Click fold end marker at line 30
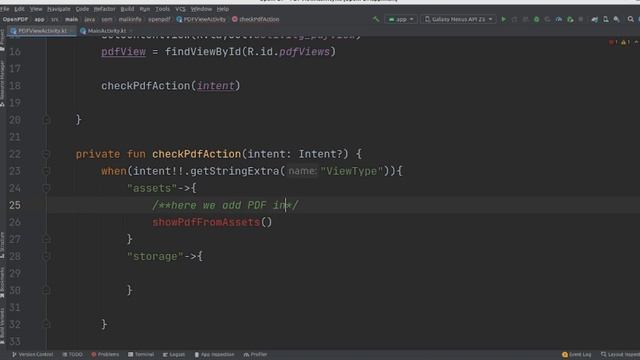This screenshot has height=360, width=640. click(46, 290)
